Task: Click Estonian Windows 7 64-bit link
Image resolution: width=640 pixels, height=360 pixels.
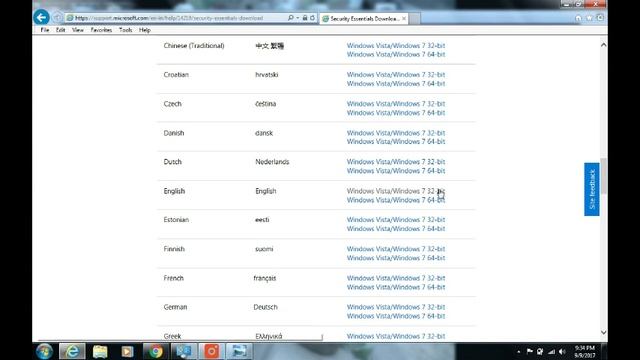Action: (x=396, y=229)
